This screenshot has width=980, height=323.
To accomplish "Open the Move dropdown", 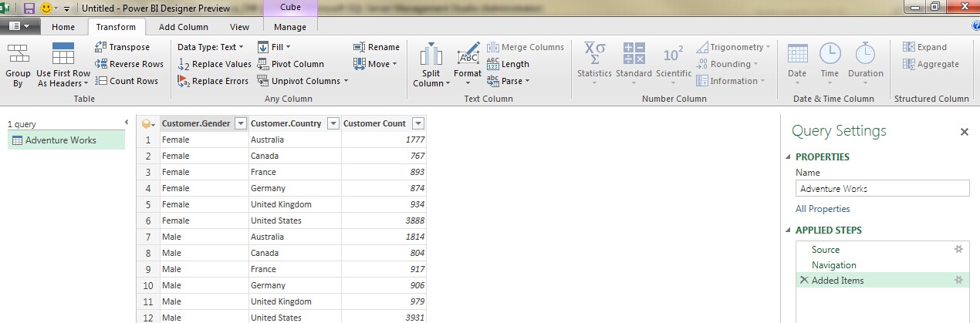I will [x=375, y=64].
